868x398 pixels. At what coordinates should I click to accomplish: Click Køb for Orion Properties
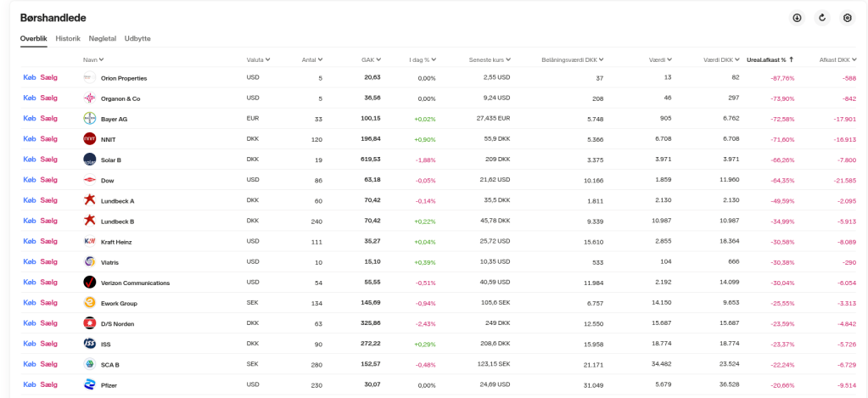tap(30, 78)
